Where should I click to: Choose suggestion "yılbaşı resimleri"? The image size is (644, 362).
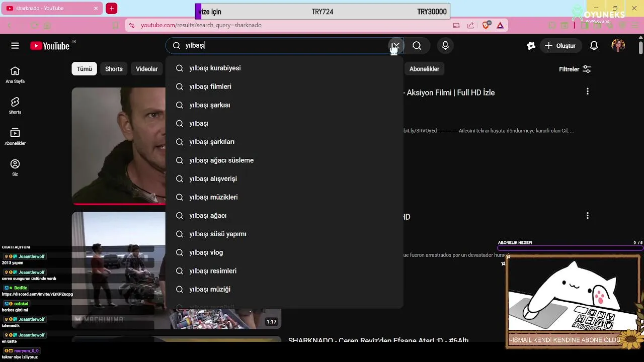pyautogui.click(x=284, y=271)
